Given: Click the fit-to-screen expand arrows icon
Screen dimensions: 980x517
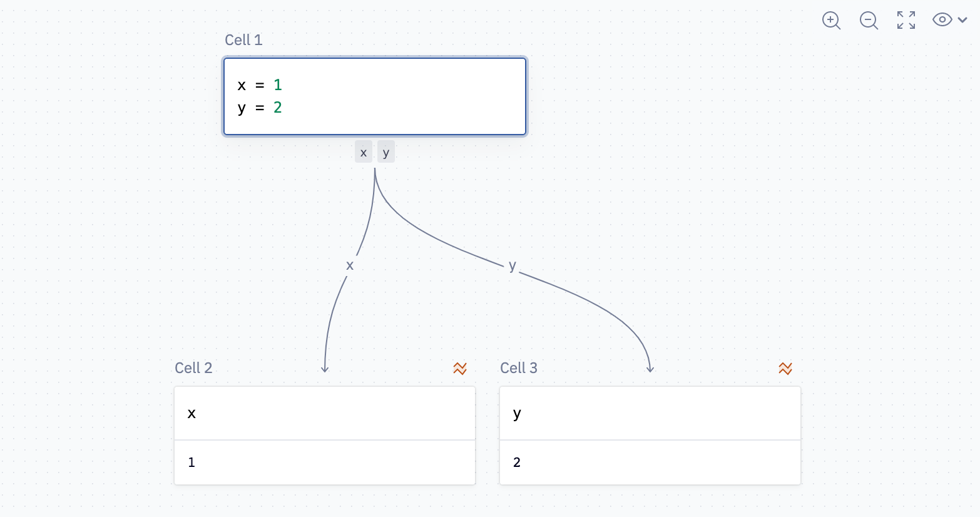Looking at the screenshot, I should click(906, 20).
